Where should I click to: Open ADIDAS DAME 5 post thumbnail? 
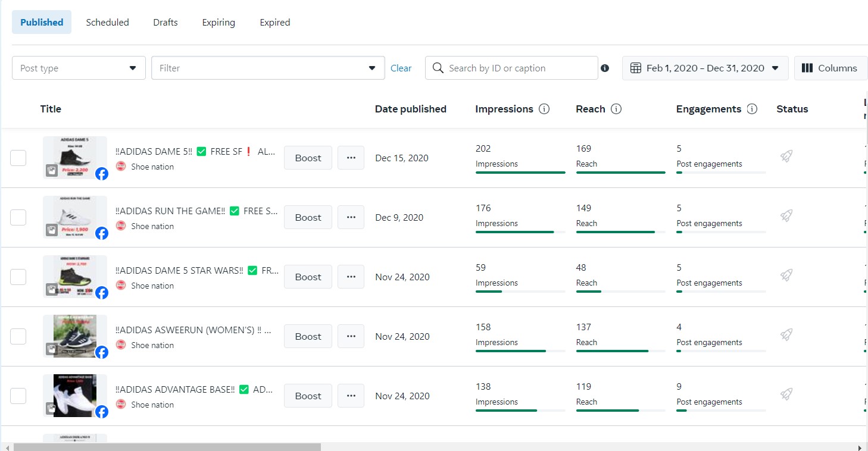click(x=75, y=157)
